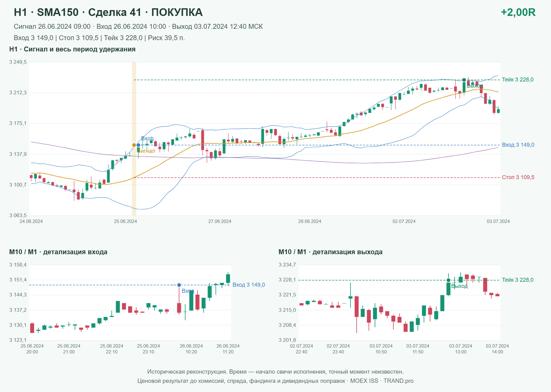Viewport: 551px width, 392px height.
Task: Click the 'Сигнал' marker caption on H1 chart
Action: [146, 151]
